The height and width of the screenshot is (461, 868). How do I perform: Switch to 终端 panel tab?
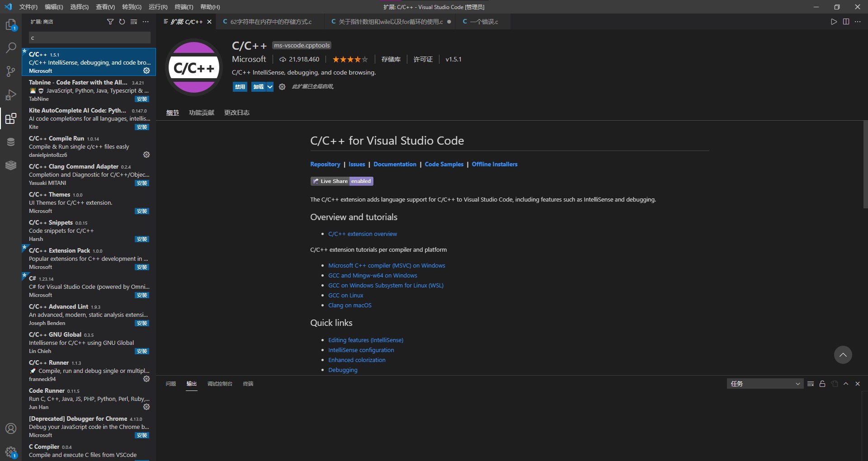(x=248, y=384)
